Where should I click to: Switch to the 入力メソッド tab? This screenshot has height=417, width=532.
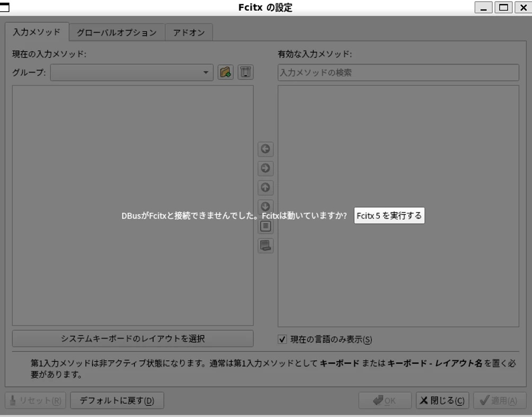click(x=37, y=32)
